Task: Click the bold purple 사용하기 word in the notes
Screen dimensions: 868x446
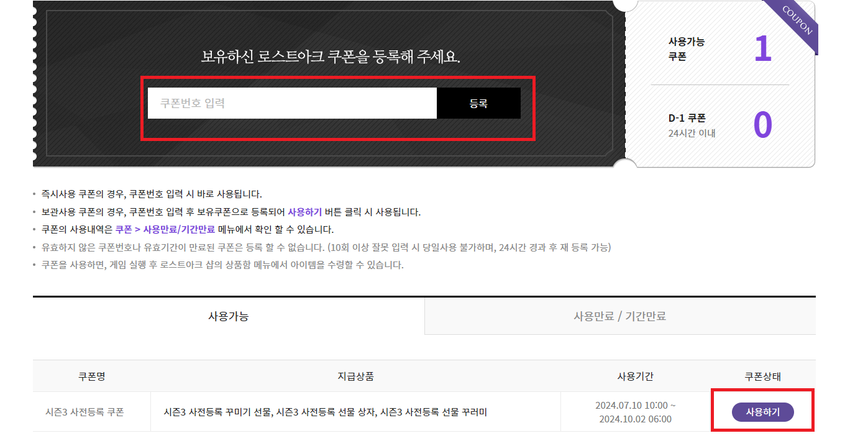Action: pyautogui.click(x=304, y=212)
